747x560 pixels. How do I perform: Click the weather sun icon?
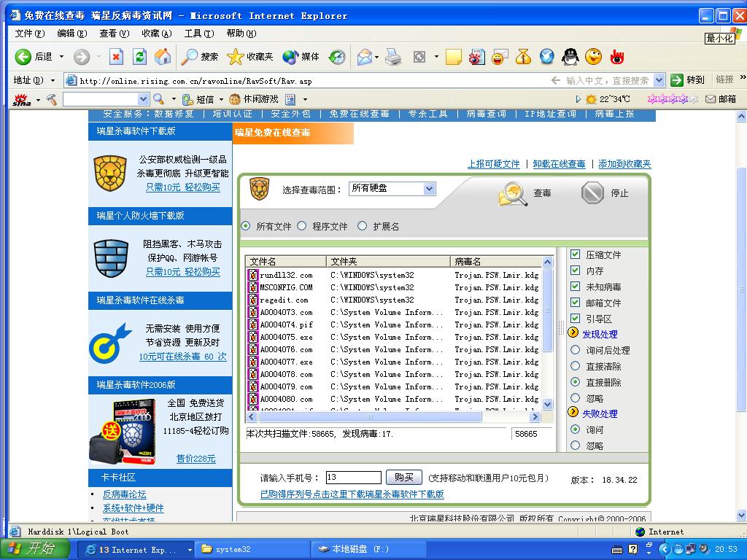(x=591, y=99)
